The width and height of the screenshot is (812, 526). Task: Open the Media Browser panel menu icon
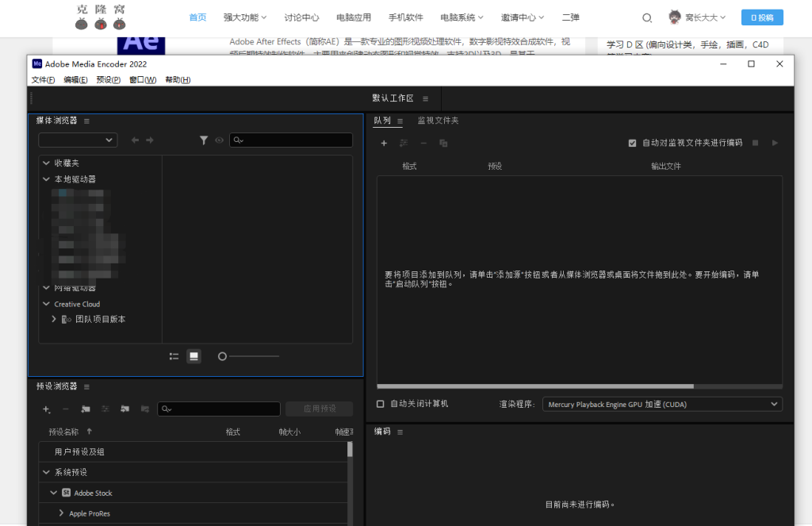[x=86, y=121]
